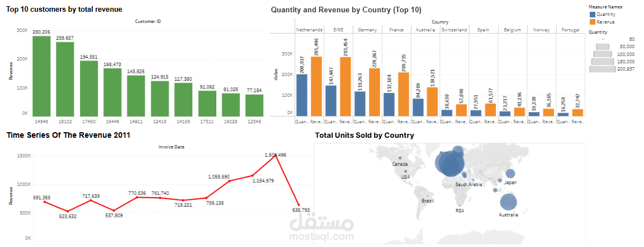The image size is (644, 247).
Task: Click the Canada label on the map
Action: [400, 164]
